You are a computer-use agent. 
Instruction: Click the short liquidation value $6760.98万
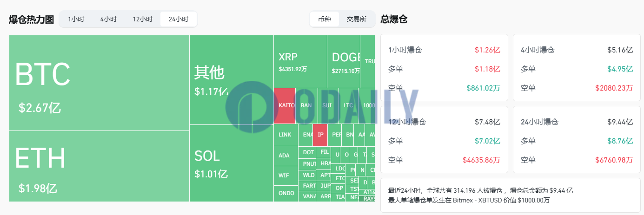[x=614, y=160]
